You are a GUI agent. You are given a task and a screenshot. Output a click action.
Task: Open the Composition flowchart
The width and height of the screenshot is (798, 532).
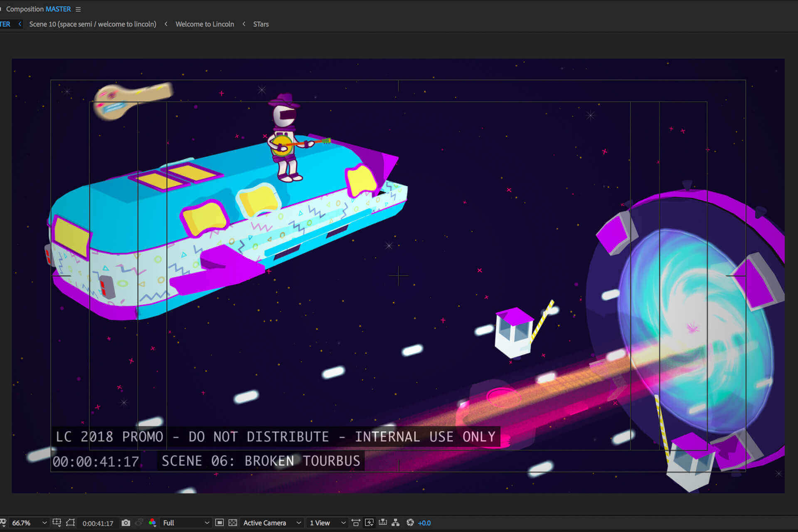coord(396,522)
